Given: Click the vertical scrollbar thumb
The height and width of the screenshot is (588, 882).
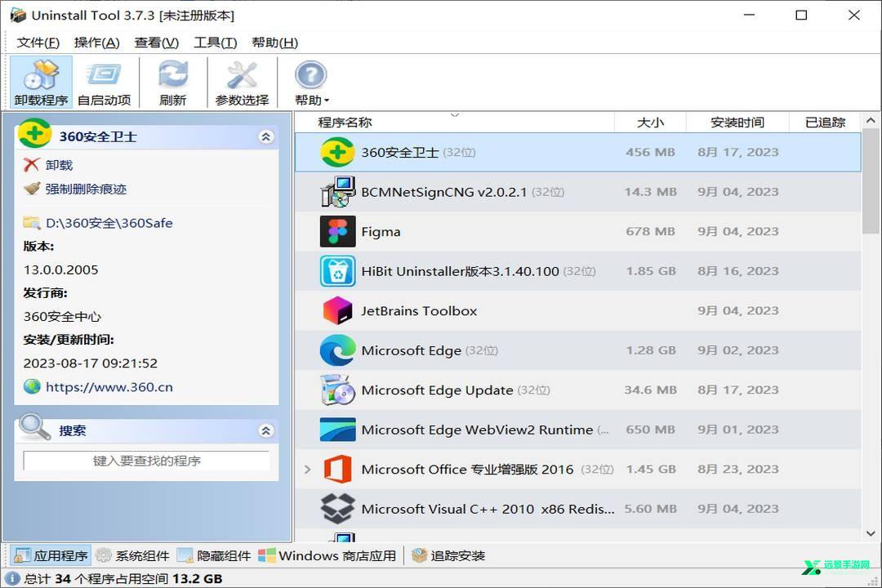Looking at the screenshot, I should (x=871, y=181).
